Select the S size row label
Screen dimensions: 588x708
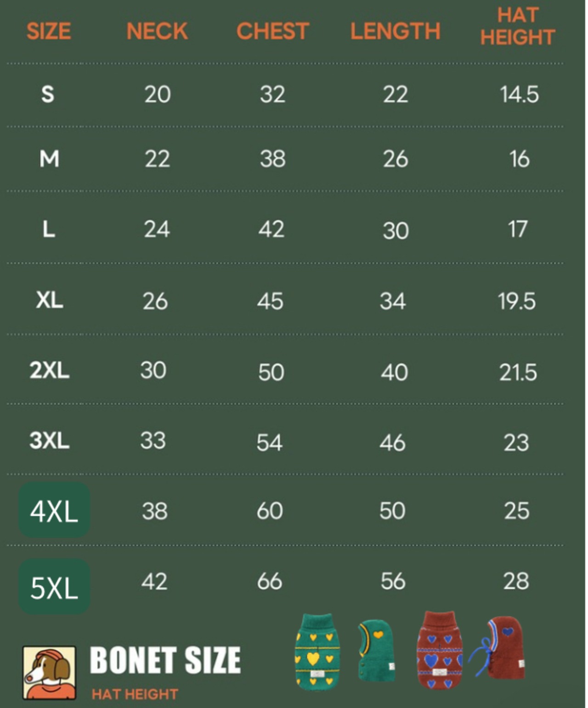[x=48, y=94]
